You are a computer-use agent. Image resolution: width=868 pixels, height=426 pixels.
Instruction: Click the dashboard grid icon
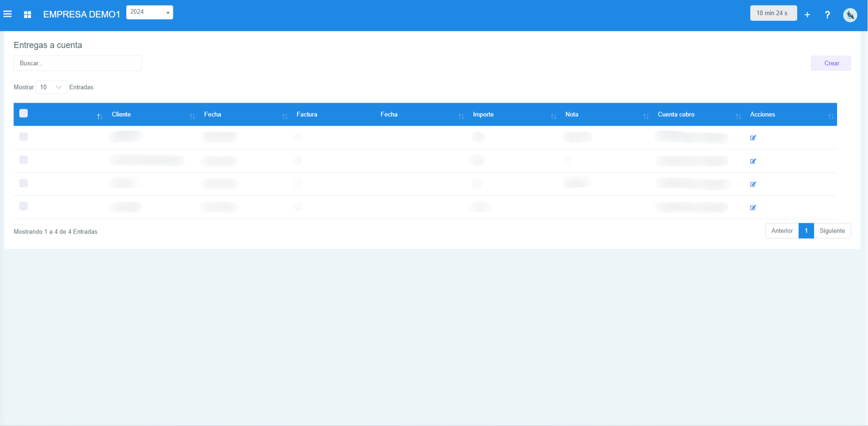(x=27, y=15)
